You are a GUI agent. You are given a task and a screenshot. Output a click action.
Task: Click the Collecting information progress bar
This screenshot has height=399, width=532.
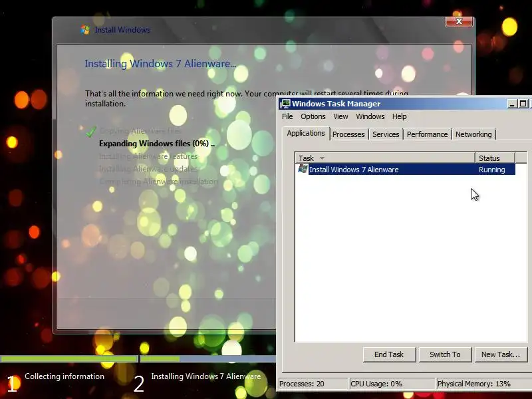[x=69, y=358]
